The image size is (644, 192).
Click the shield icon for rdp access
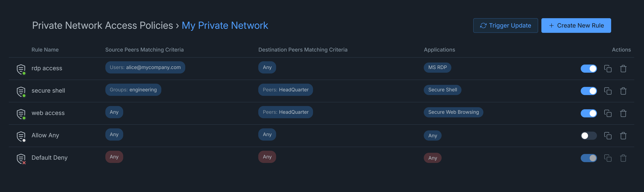click(x=21, y=69)
